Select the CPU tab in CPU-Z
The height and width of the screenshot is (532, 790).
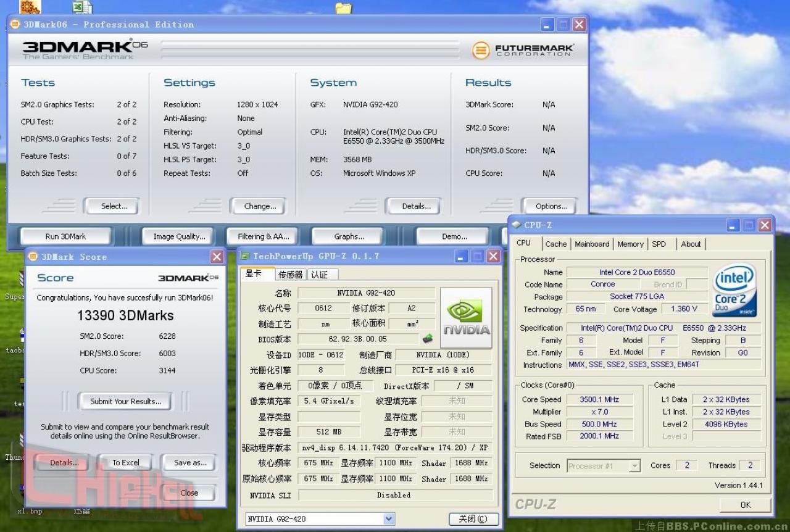523,243
